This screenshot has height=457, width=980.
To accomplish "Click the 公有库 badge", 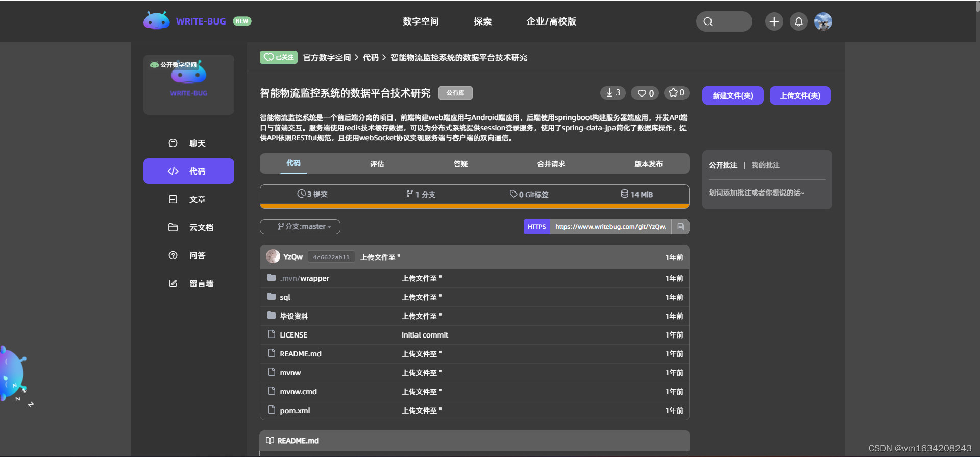I will pyautogui.click(x=455, y=93).
